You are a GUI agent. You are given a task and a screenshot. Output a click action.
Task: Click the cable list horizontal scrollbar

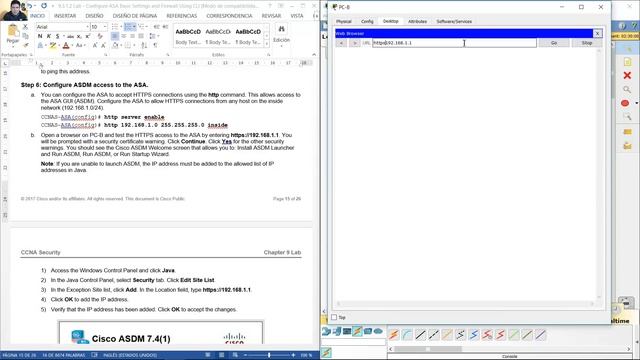(x=509, y=349)
